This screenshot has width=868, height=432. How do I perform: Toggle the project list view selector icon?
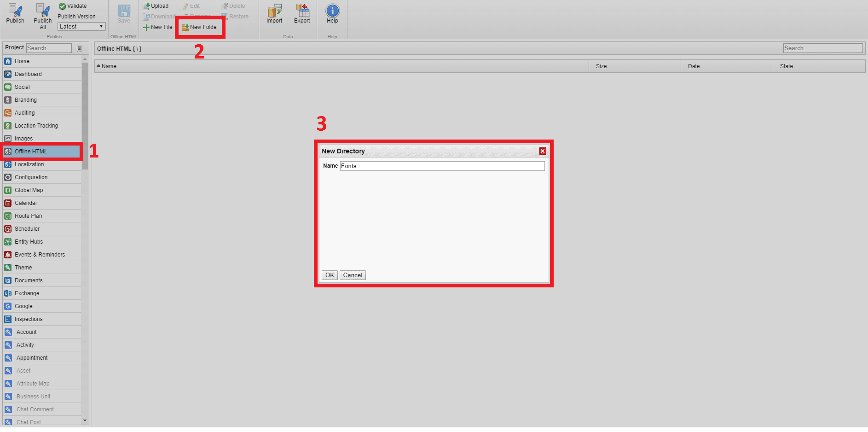[x=79, y=47]
